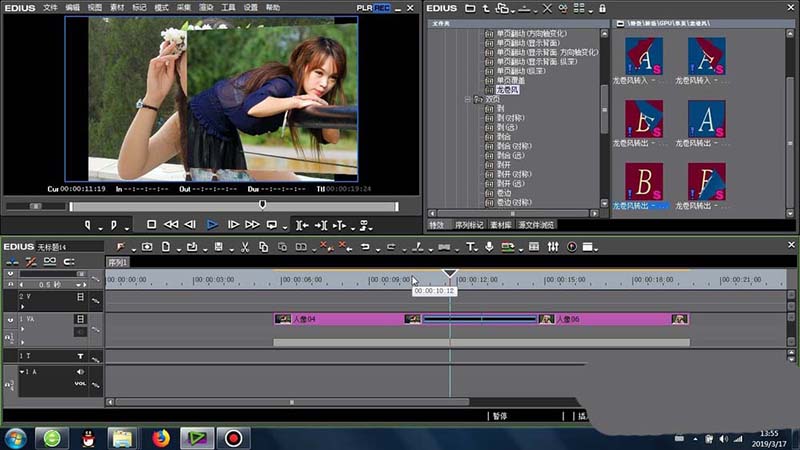Click the vectorscope round icon in toolbar
The image size is (800, 450).
(572, 247)
